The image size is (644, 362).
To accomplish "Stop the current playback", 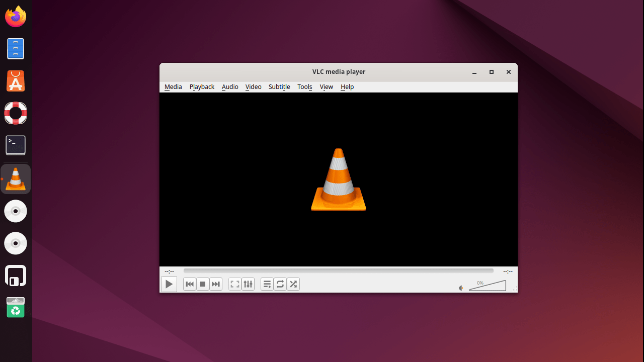I will point(202,284).
